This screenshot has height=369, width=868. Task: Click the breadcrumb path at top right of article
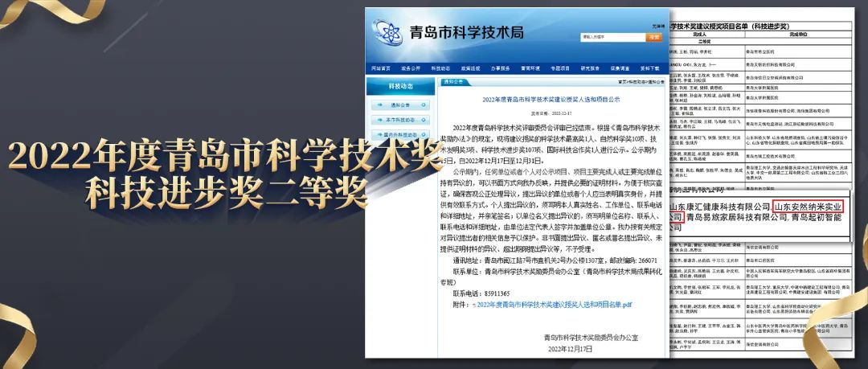(x=641, y=82)
